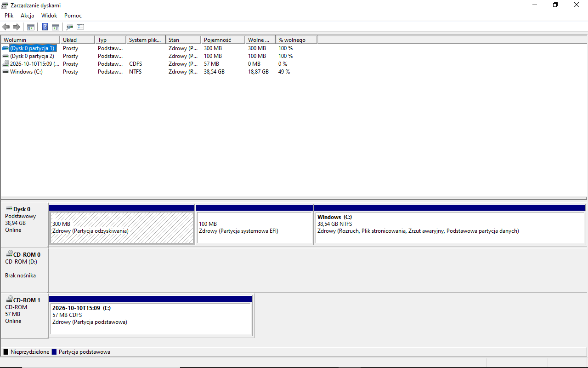Screen dimensions: 588x368
Task: Click the "0 MB" free space cell
Action: tap(254, 64)
